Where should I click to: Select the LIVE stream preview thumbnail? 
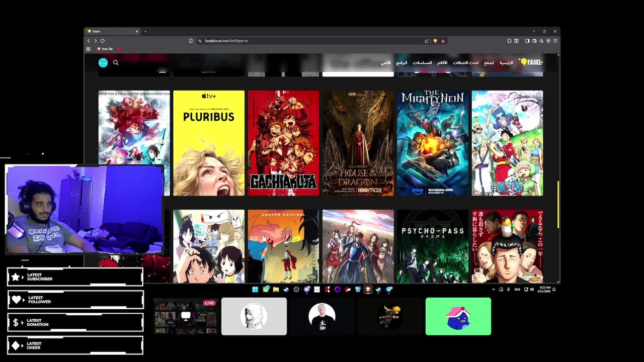pos(186,316)
